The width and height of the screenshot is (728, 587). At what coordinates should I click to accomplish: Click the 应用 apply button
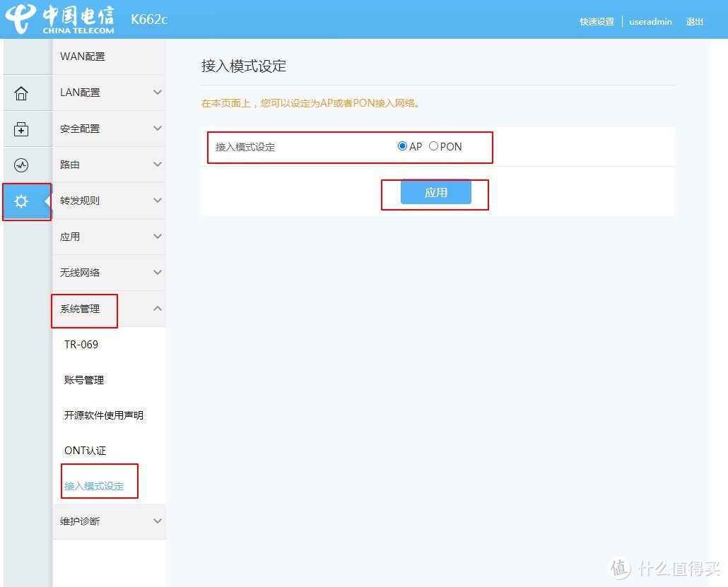(x=435, y=191)
